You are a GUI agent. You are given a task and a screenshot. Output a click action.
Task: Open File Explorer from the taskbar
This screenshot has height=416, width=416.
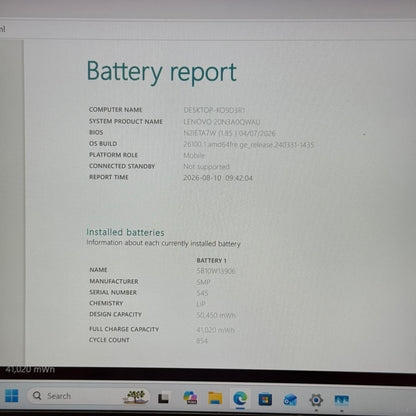(215, 398)
